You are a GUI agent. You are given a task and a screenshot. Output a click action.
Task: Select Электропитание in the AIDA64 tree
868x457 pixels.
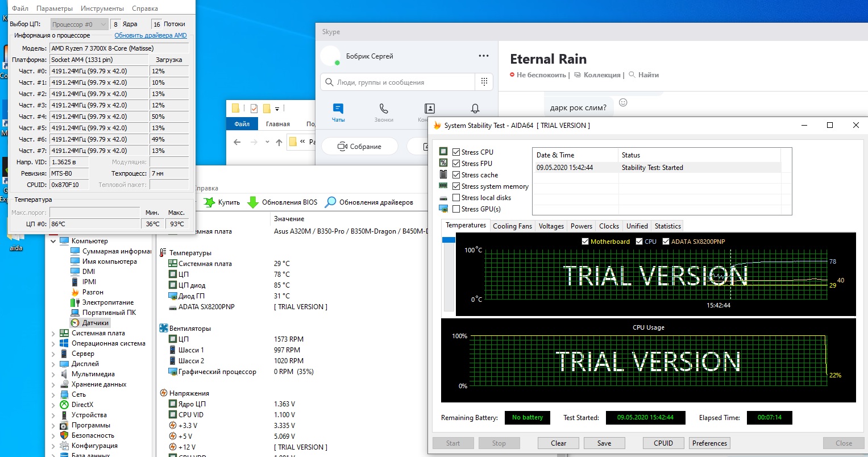[x=102, y=302]
